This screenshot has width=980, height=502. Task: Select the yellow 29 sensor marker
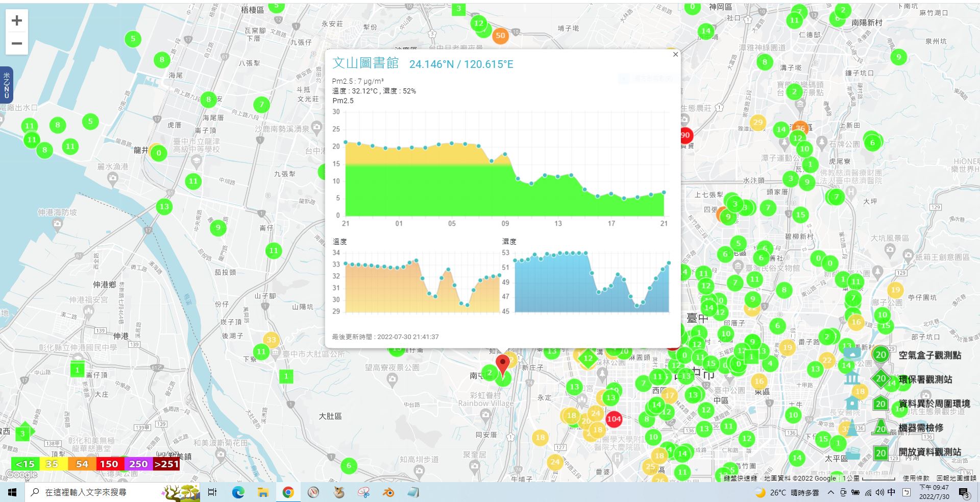point(758,122)
